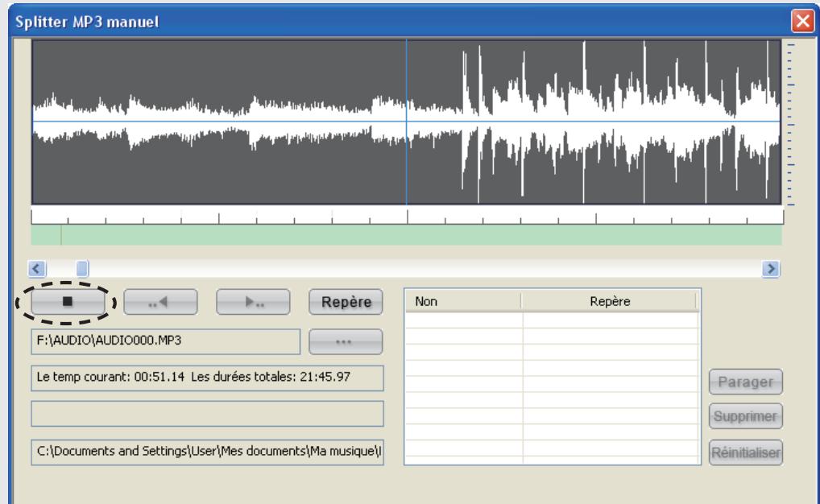Click the Réinitialiser button
This screenshot has width=820, height=504.
(x=746, y=452)
